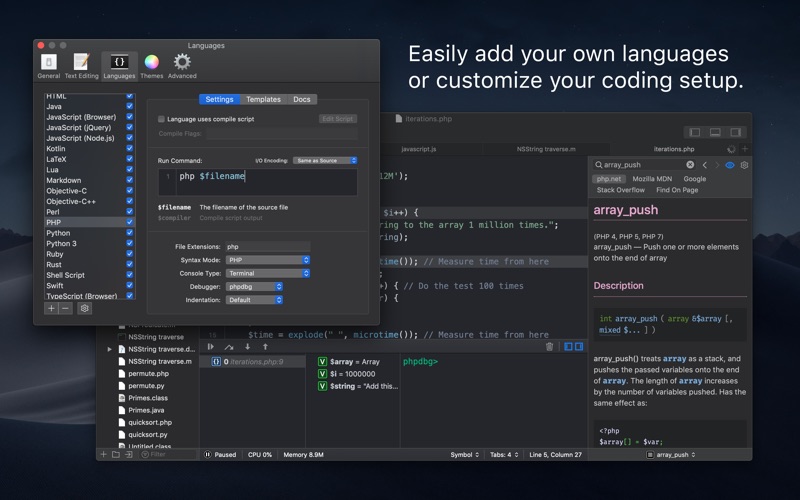Switch to the Templates tab

[264, 99]
